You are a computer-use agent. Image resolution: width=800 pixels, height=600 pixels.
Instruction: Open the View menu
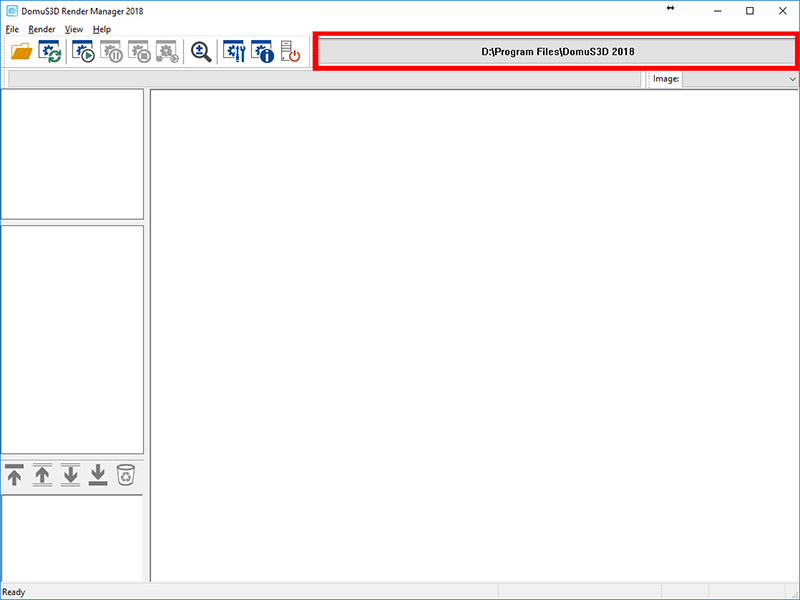click(x=74, y=30)
